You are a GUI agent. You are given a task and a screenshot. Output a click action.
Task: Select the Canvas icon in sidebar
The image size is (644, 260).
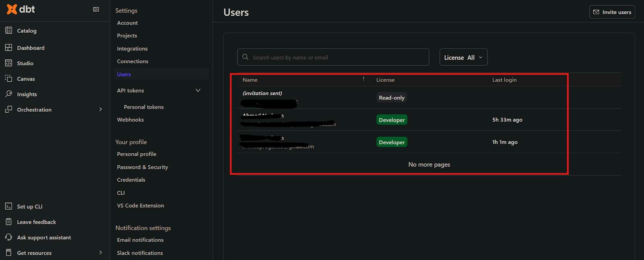coord(8,79)
